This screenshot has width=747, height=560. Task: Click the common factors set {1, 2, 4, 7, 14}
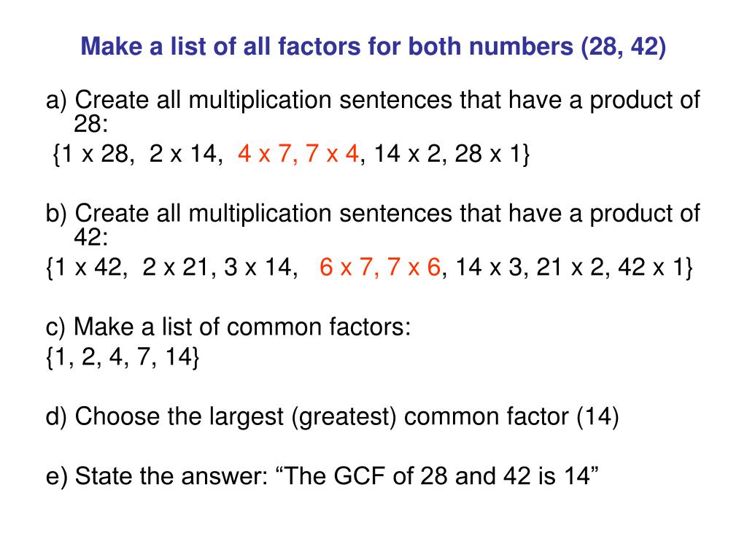123,357
